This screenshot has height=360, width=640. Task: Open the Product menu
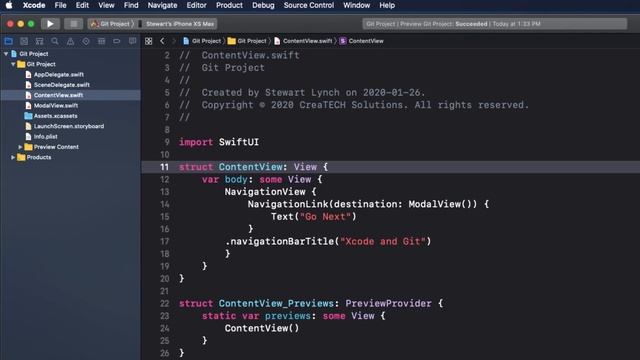229,5
